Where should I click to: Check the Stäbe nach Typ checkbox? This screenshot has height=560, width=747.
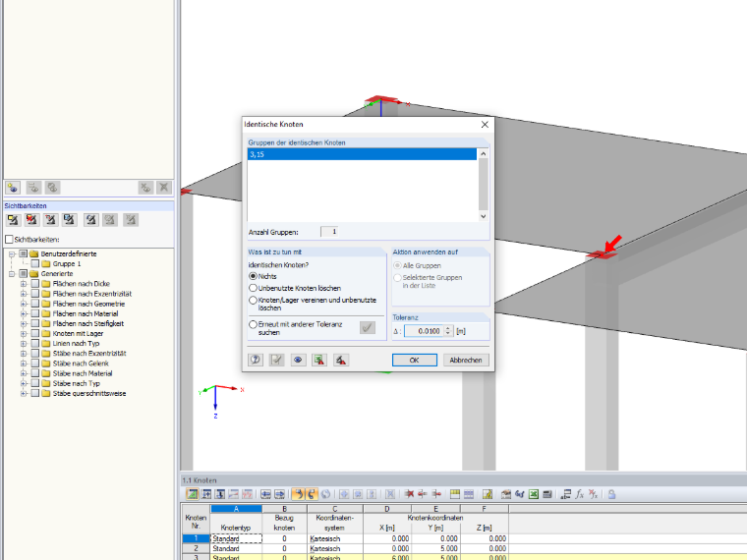pos(35,383)
